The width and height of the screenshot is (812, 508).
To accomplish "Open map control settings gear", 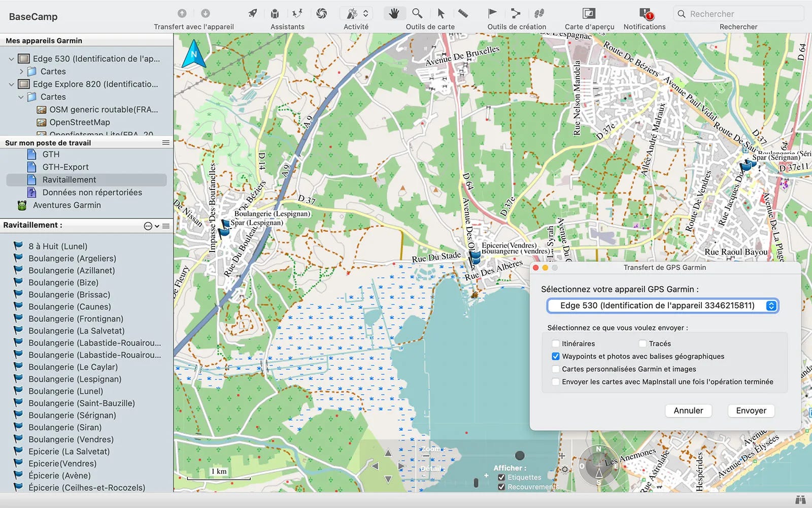I will (x=564, y=470).
